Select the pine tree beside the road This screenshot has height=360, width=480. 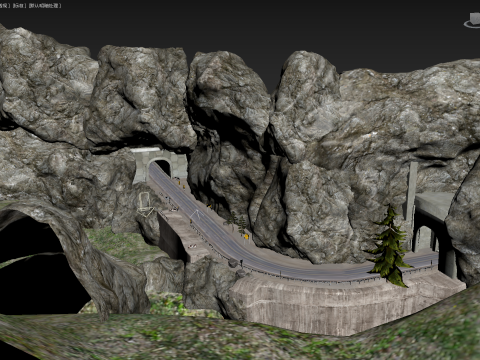(389, 247)
